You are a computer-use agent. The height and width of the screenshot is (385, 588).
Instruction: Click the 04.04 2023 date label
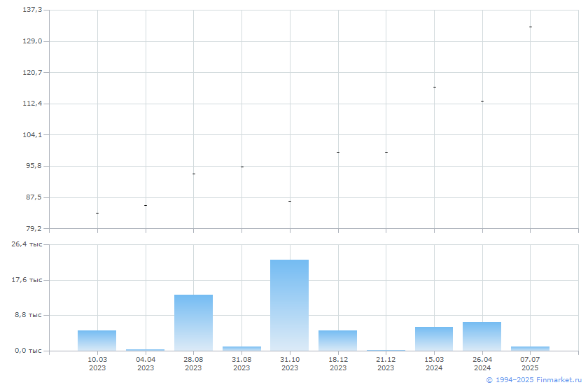(146, 363)
